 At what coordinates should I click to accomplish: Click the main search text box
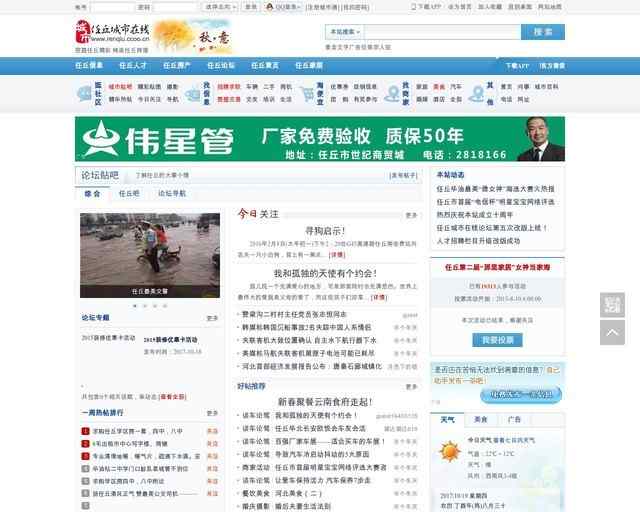coord(442,32)
